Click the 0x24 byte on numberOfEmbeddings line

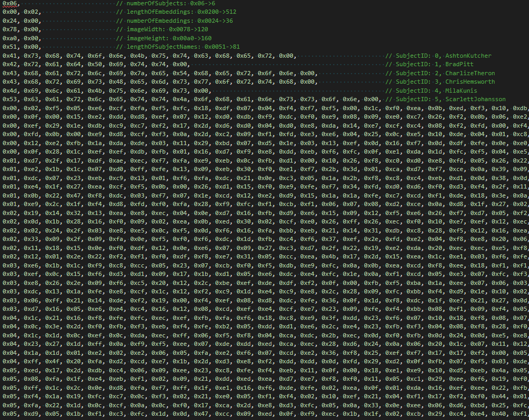click(9, 21)
